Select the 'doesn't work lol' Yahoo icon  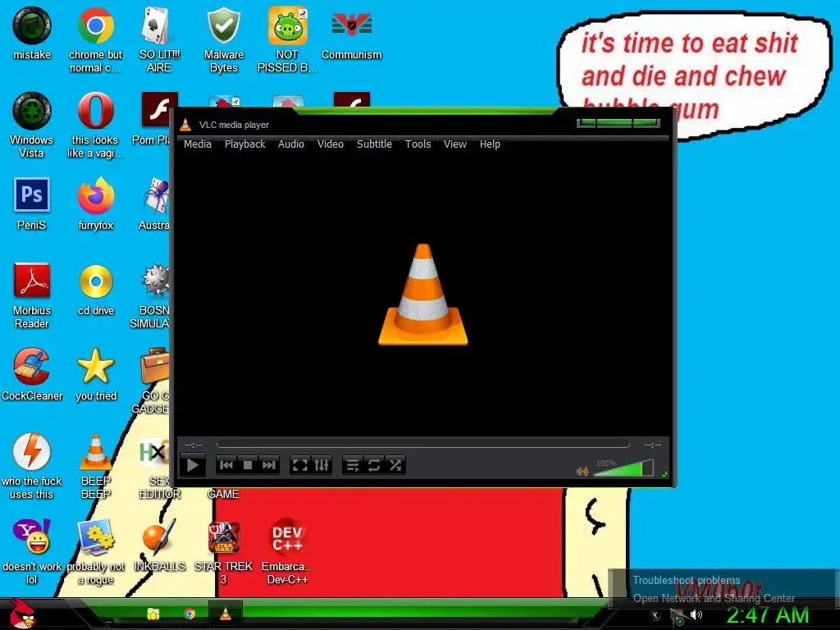click(32, 552)
